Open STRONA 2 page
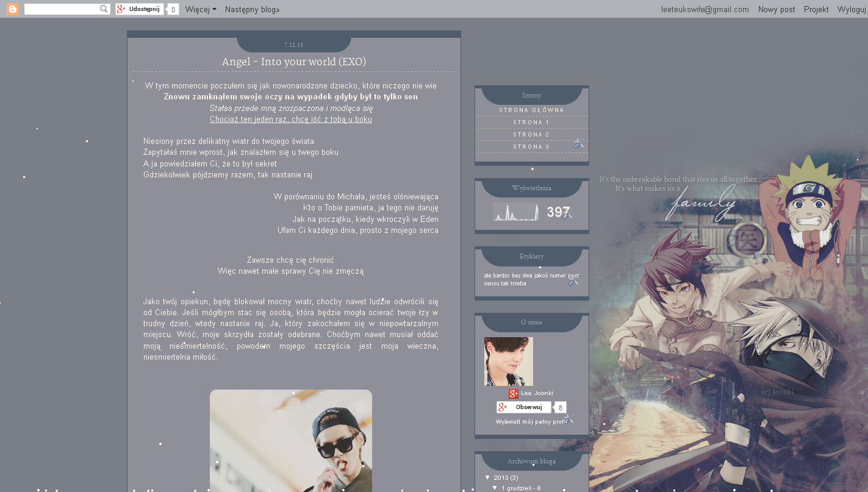868x492 pixels. click(x=532, y=135)
